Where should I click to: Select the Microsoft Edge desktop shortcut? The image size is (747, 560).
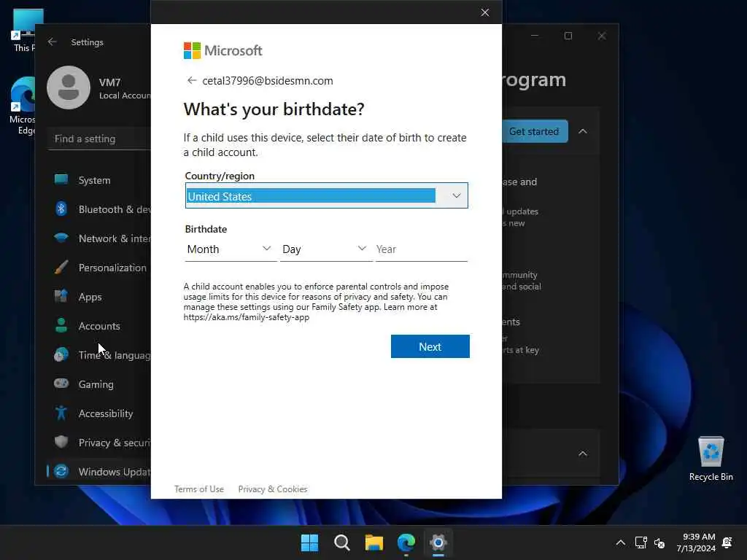pos(23,106)
